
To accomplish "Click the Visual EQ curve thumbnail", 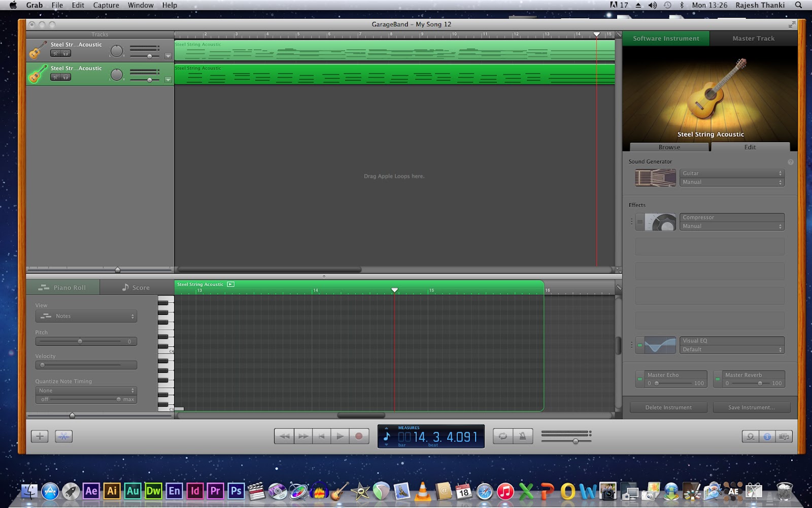I will point(660,345).
